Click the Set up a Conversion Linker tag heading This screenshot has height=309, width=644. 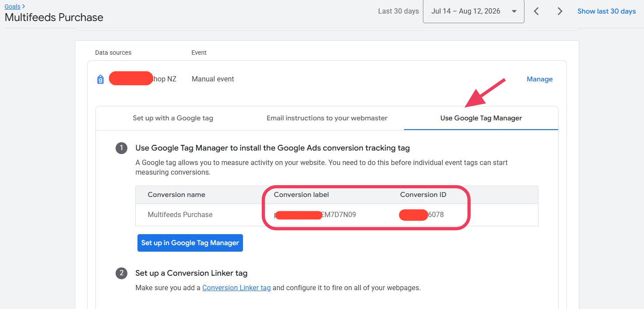point(191,274)
